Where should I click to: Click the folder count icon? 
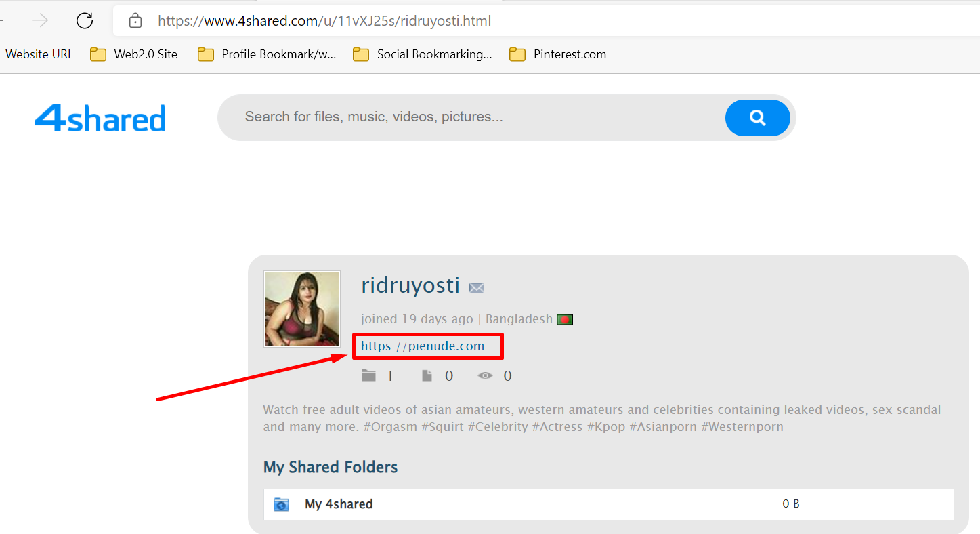[368, 375]
